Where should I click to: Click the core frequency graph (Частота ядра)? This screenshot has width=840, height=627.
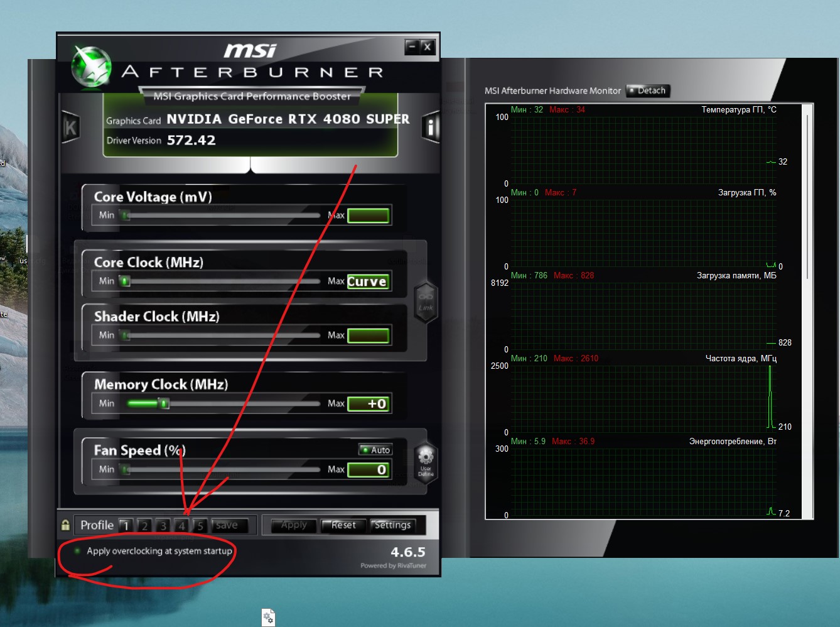(644, 398)
